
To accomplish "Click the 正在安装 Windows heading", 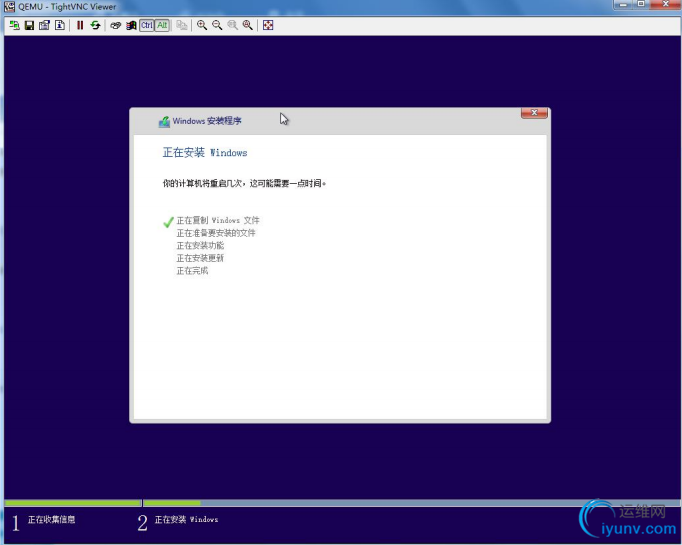I will [205, 152].
